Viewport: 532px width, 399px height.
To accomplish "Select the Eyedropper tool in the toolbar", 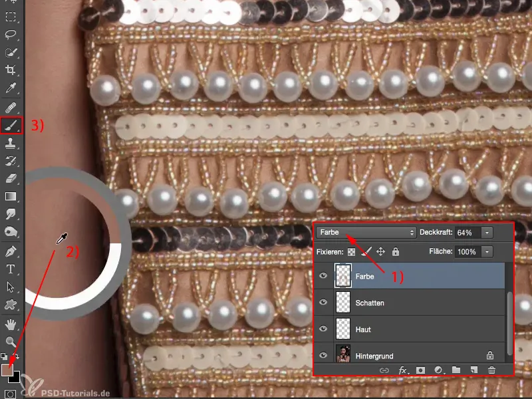I will (11, 88).
